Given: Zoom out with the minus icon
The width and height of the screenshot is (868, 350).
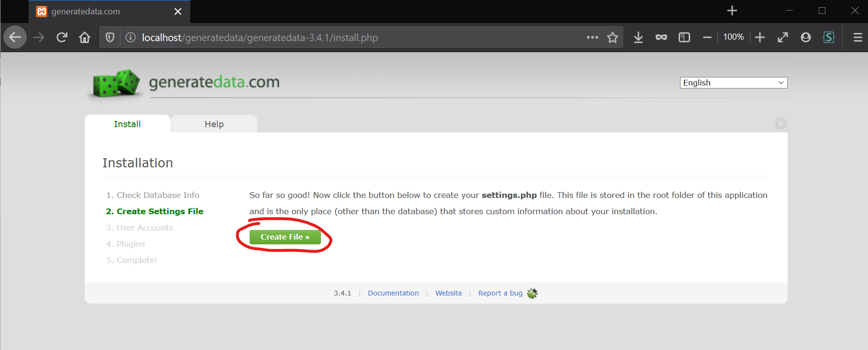Looking at the screenshot, I should (707, 37).
